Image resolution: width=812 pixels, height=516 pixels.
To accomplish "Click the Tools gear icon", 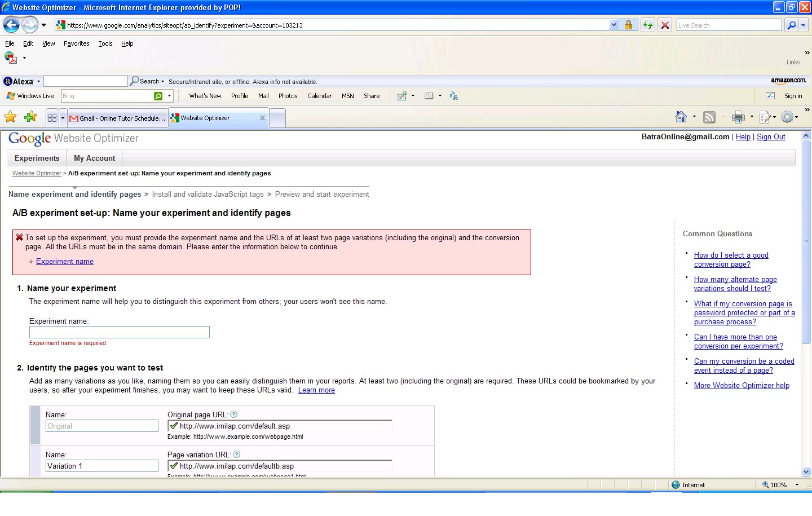I will (x=788, y=117).
